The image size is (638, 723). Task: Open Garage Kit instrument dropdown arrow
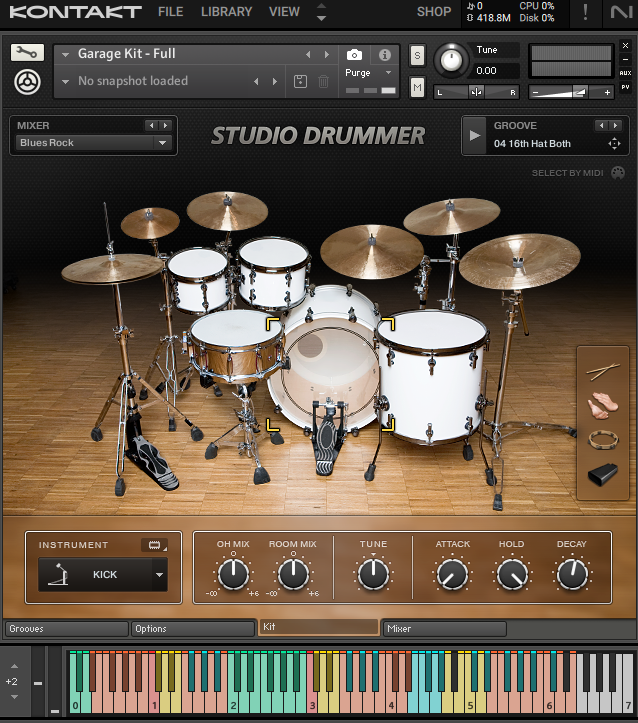pos(65,54)
